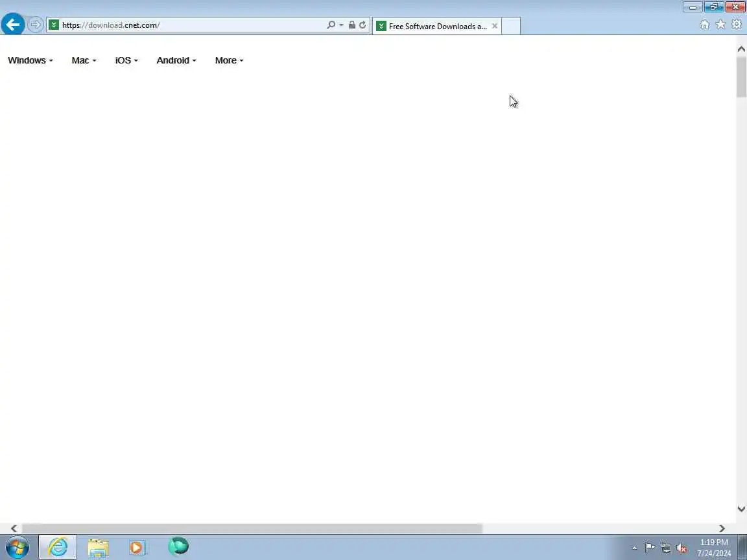Go back using the browser Back arrow
747x560 pixels.
[x=13, y=24]
